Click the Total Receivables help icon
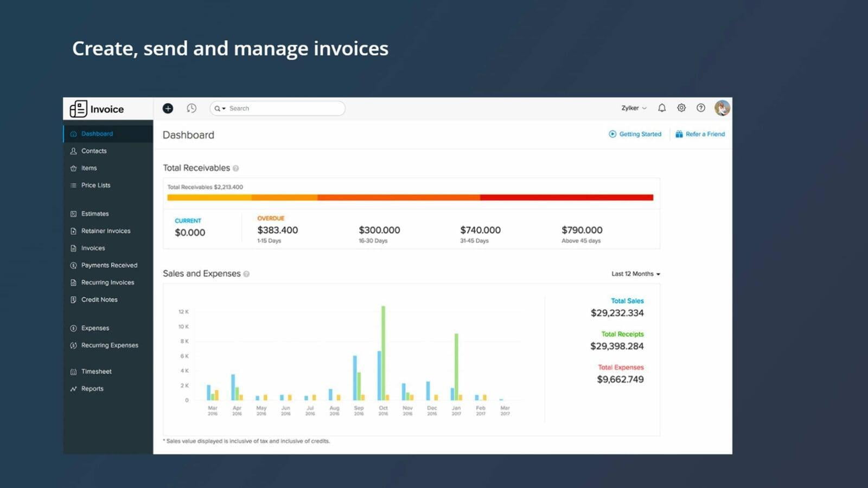This screenshot has height=488, width=868. tap(236, 169)
